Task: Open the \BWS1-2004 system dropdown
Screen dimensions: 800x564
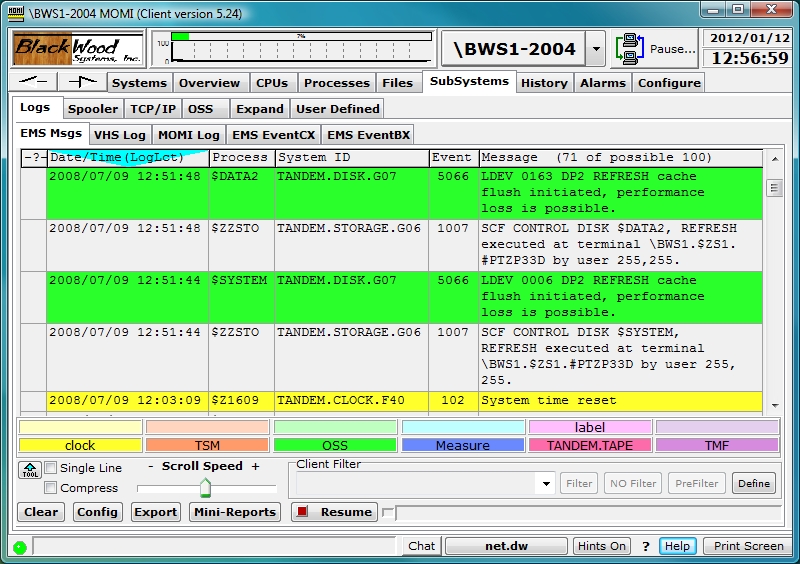Action: (x=595, y=48)
